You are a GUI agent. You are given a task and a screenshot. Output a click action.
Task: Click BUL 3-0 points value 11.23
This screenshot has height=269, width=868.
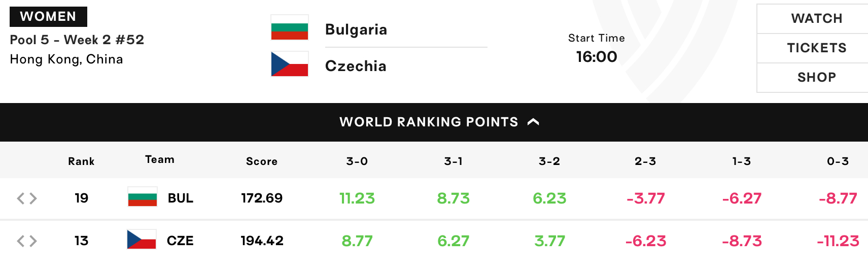coord(357,198)
